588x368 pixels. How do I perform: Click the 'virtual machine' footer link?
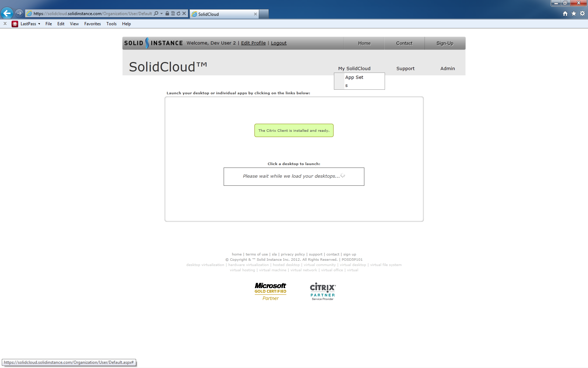click(x=273, y=270)
